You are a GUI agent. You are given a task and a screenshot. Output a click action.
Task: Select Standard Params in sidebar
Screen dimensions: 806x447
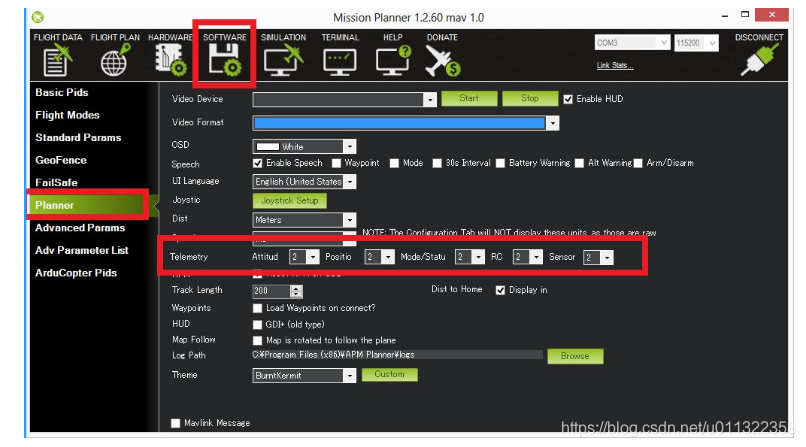pyautogui.click(x=78, y=138)
